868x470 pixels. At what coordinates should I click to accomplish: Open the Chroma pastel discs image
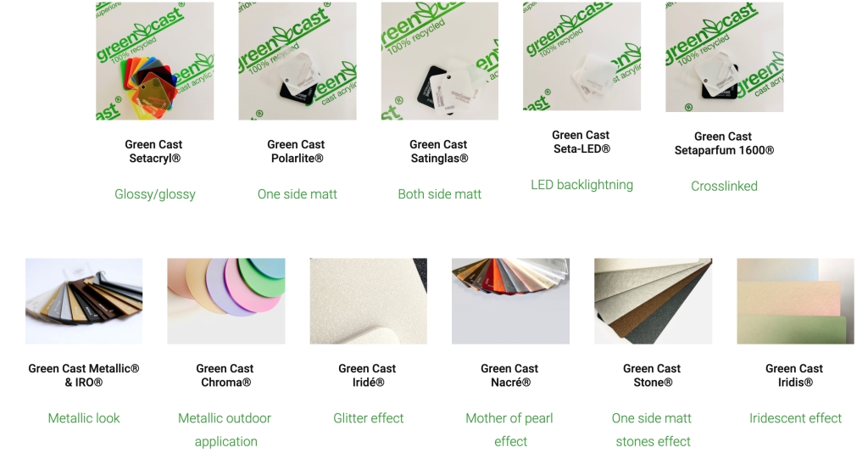226,301
